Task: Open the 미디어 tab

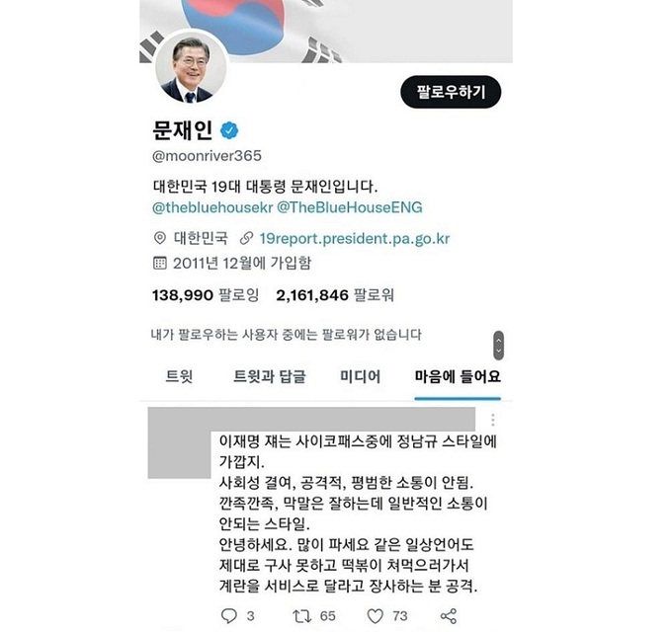Action: click(360, 376)
